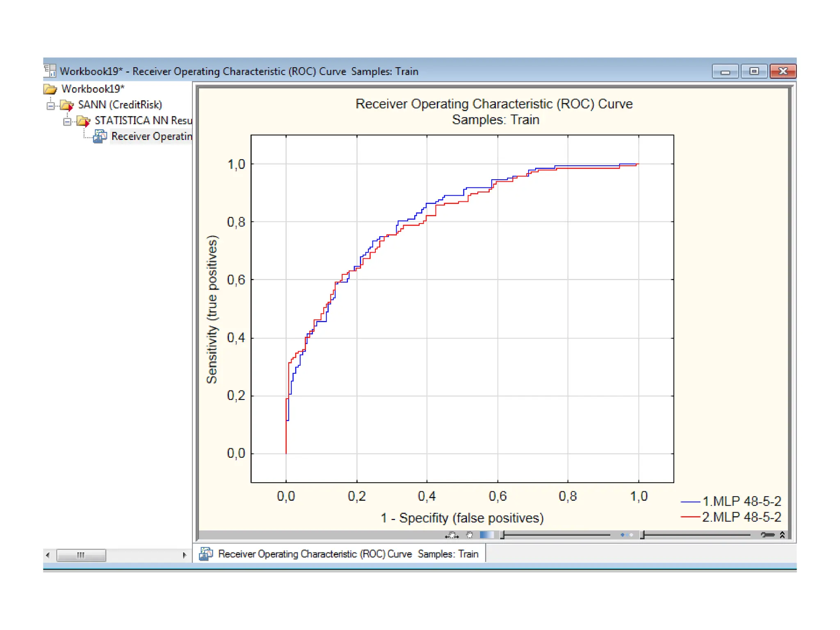Click the blue gradient transparency swatch
The image size is (840, 630).
486,535
